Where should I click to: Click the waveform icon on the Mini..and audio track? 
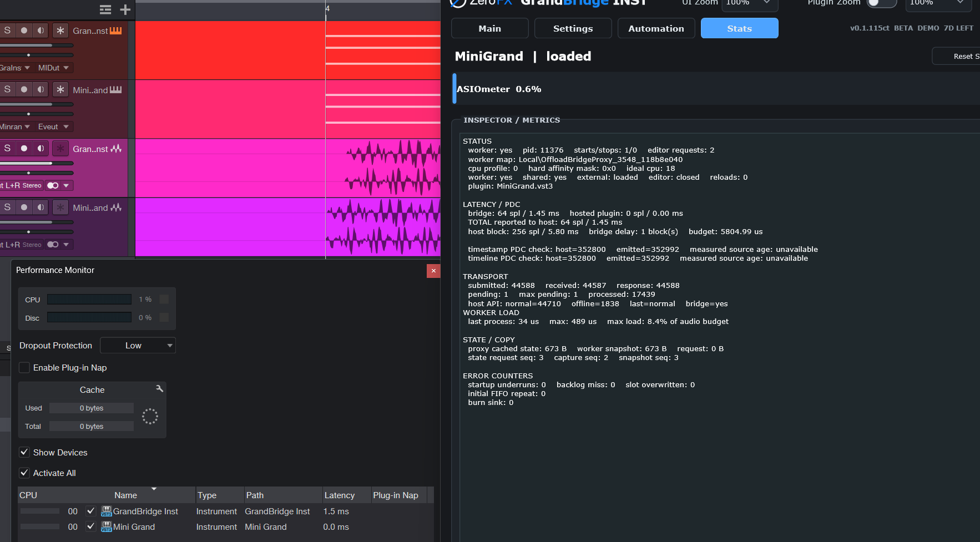(x=116, y=207)
